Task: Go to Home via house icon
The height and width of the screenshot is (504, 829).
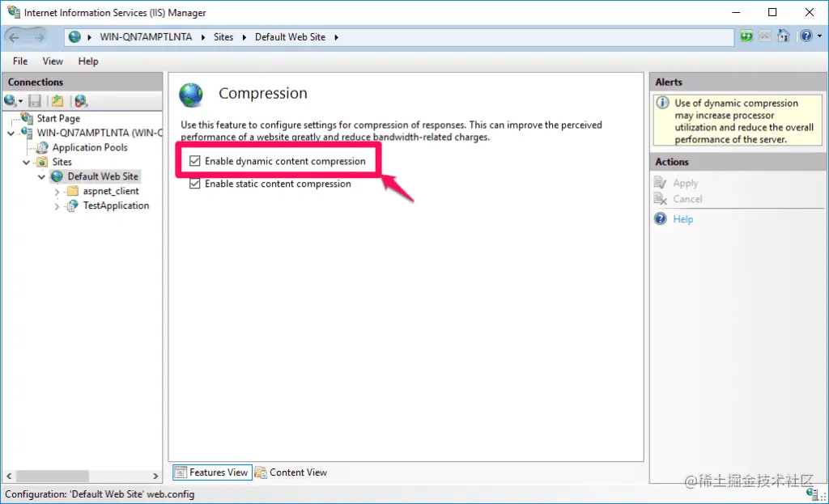Action: (x=783, y=36)
